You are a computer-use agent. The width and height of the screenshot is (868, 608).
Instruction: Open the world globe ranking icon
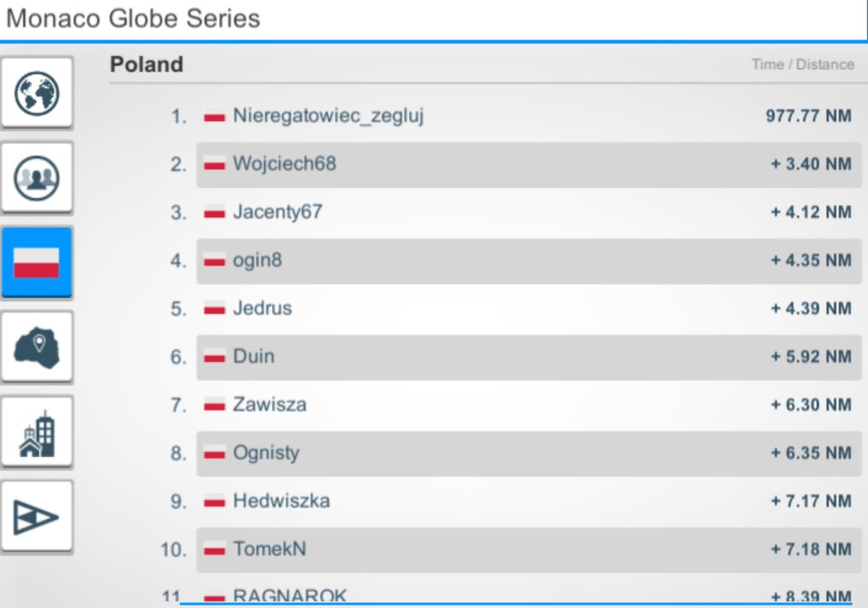click(36, 92)
